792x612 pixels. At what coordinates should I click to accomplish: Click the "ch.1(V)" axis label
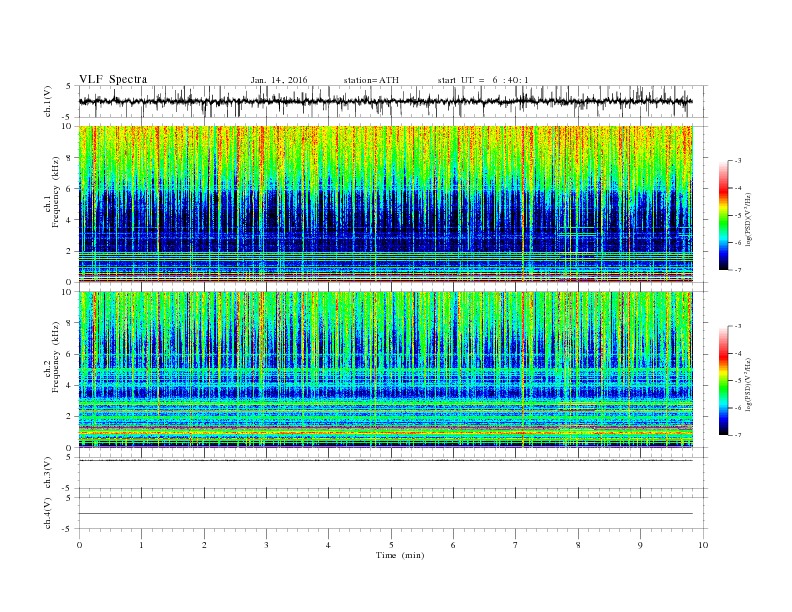(x=48, y=101)
